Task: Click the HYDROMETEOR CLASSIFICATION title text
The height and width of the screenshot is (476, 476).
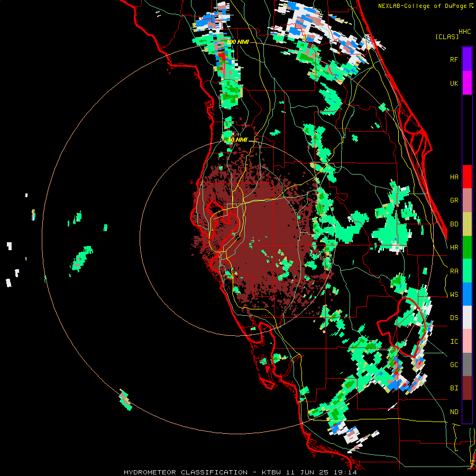Action: (x=186, y=472)
